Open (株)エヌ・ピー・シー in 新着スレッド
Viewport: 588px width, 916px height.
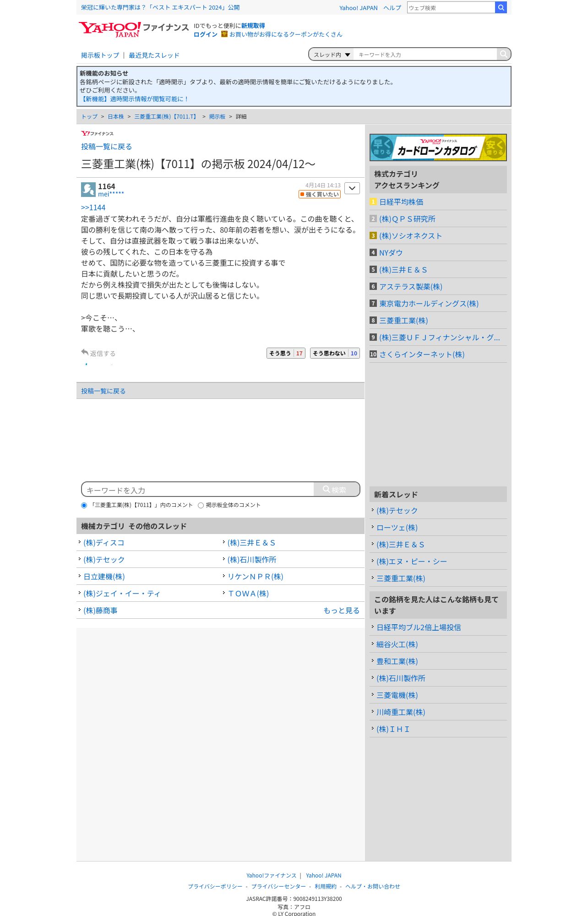point(412,562)
